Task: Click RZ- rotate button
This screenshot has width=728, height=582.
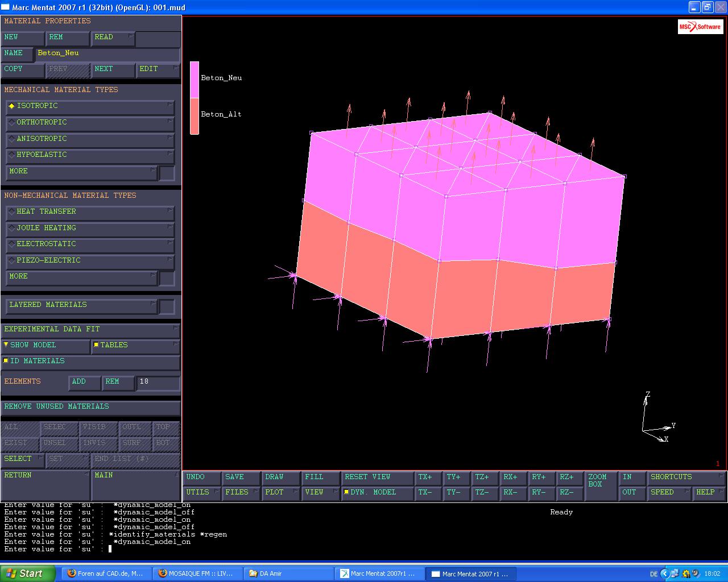Action: 570,493
